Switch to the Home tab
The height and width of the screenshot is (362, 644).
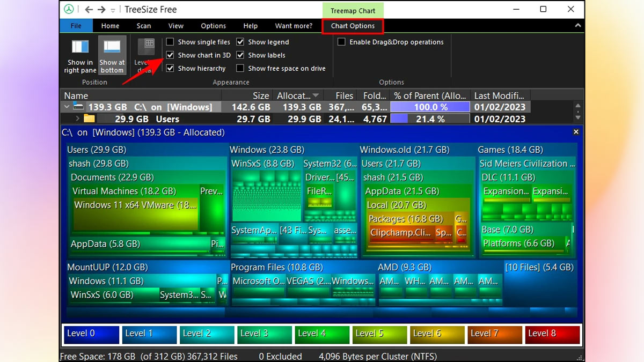tap(111, 26)
